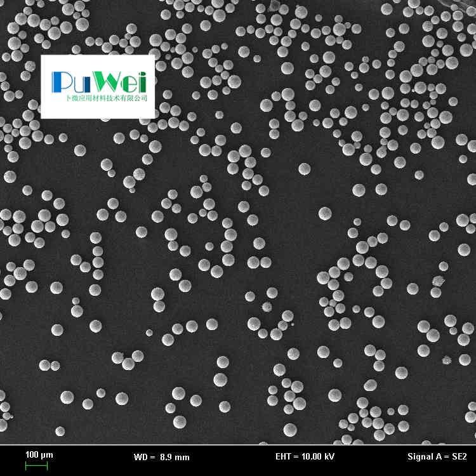This screenshot has height=476, width=476.
Task: Click the PuWei company logo watermark
Action: point(98,86)
